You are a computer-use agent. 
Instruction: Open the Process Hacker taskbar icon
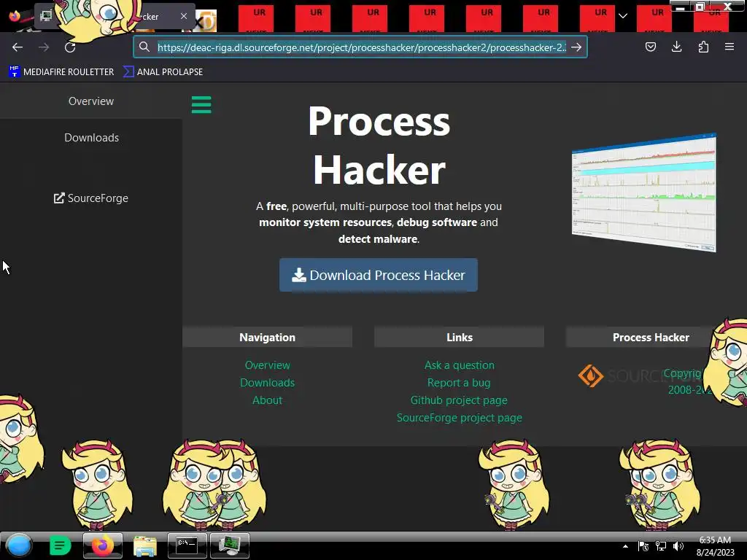click(x=230, y=545)
